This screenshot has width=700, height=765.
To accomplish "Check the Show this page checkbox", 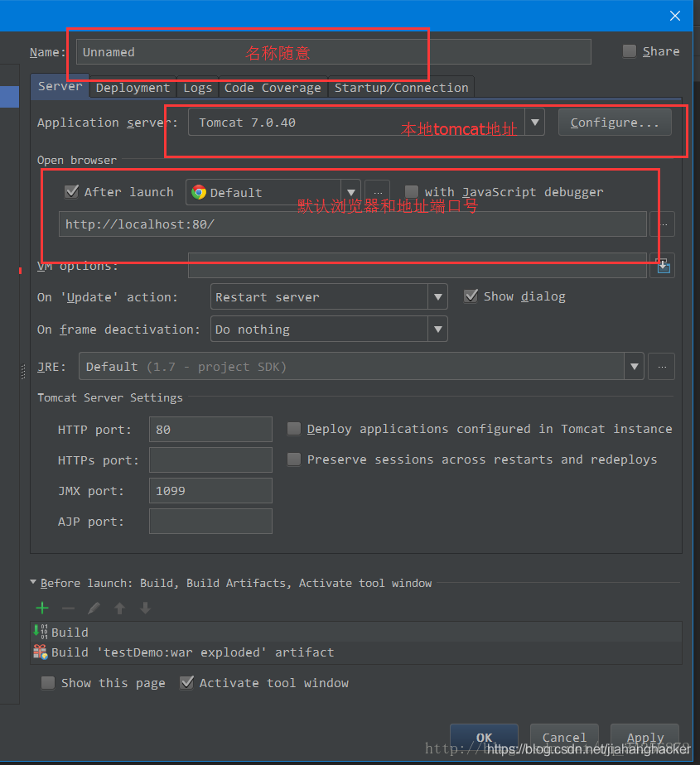I will [48, 682].
